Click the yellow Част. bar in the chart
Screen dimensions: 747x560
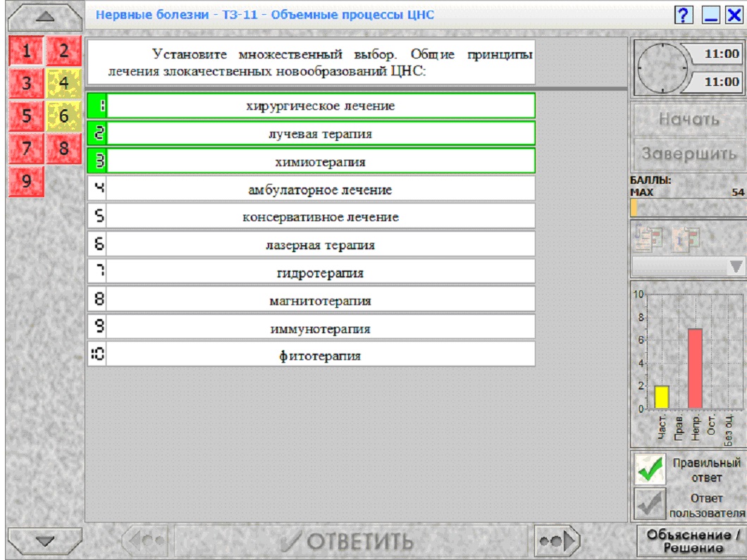[662, 397]
